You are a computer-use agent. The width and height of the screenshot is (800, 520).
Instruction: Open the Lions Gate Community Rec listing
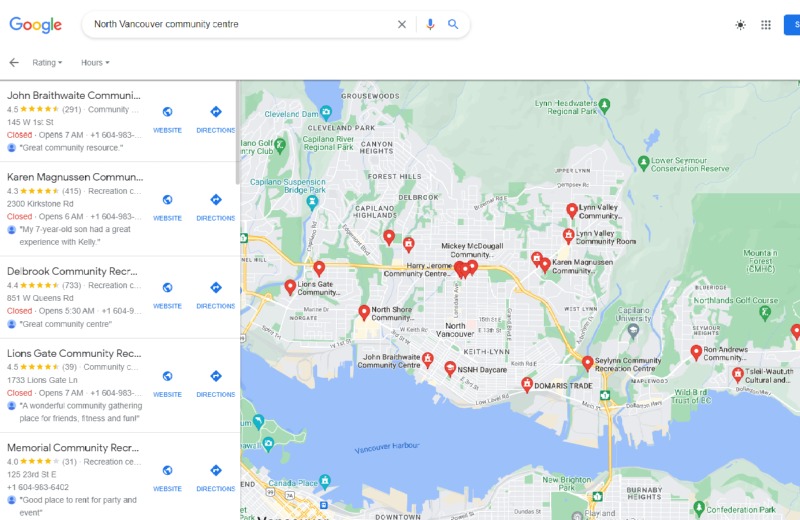click(74, 353)
